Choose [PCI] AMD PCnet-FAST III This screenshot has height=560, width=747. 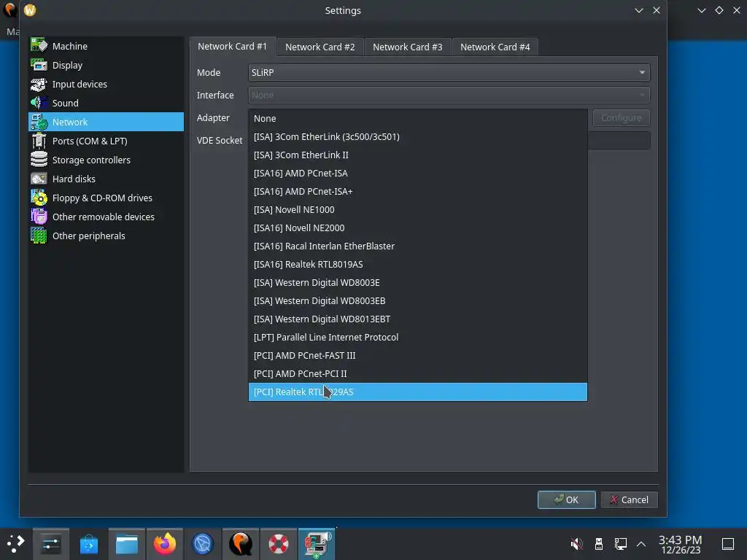[418, 355]
